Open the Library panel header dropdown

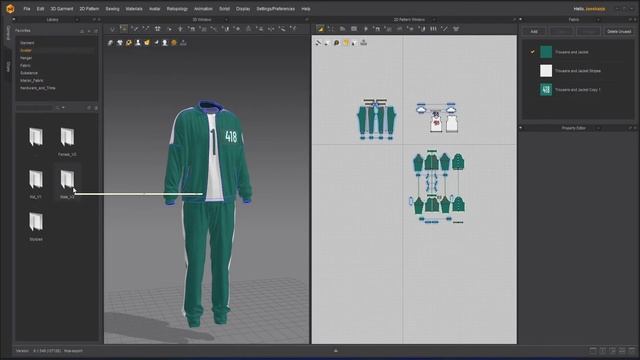click(x=77, y=20)
